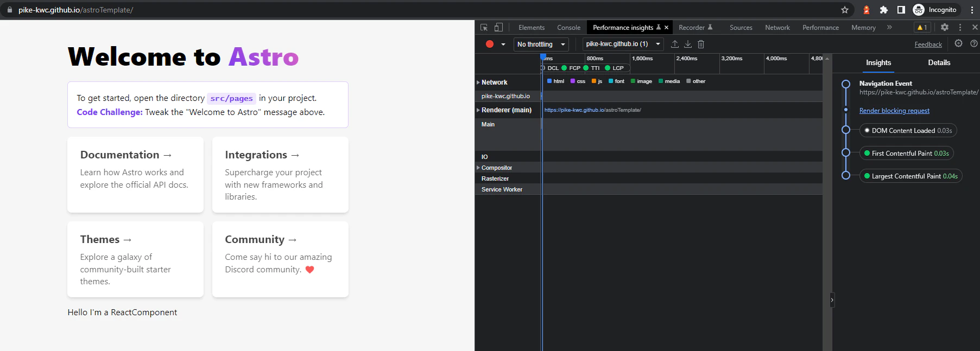
Task: Toggle the browser side panel icon
Action: pyautogui.click(x=901, y=10)
